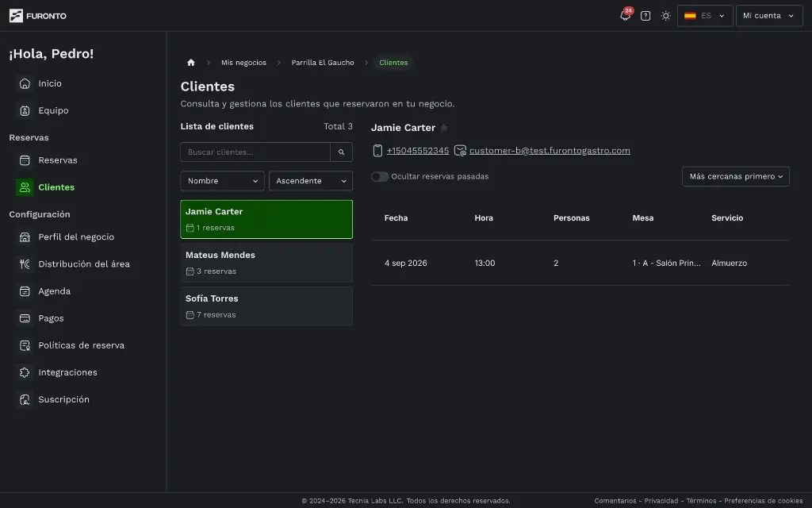Image resolution: width=812 pixels, height=508 pixels.
Task: Open Preferencias de cookies footer link
Action: (764, 501)
